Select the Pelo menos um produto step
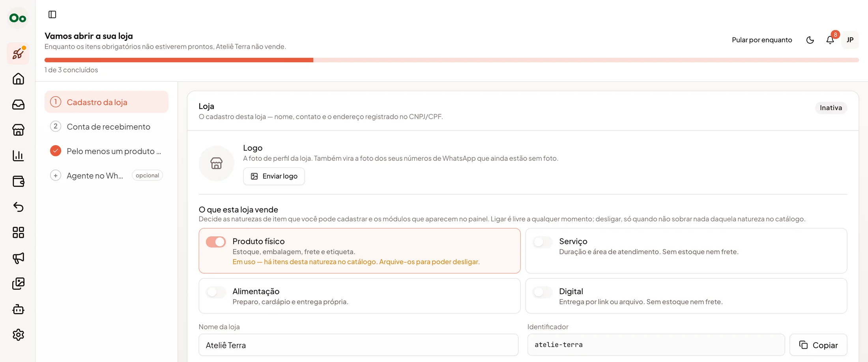Image resolution: width=868 pixels, height=362 pixels. tap(107, 151)
